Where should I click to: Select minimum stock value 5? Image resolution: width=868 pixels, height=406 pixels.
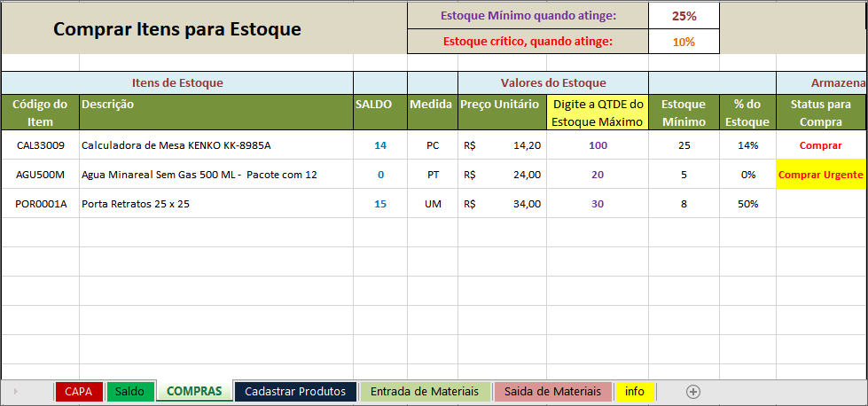[684, 175]
